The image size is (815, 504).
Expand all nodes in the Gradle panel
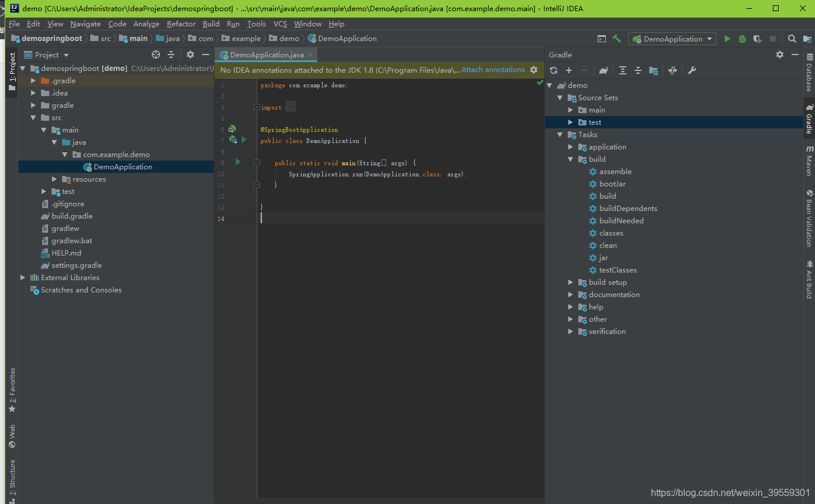coord(623,70)
